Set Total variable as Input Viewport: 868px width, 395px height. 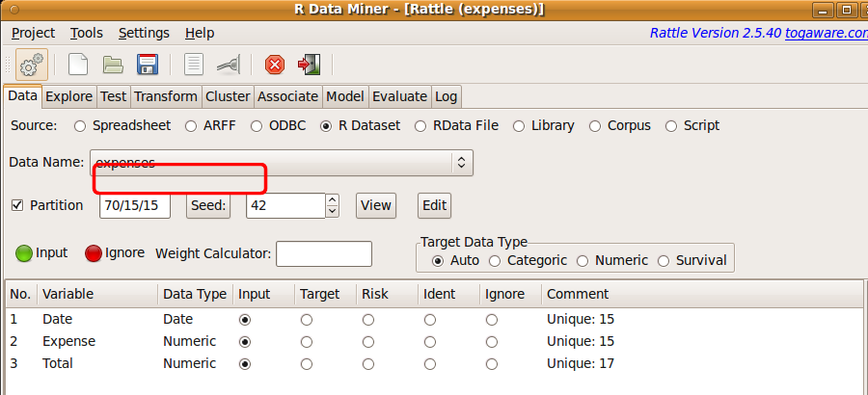[245, 364]
